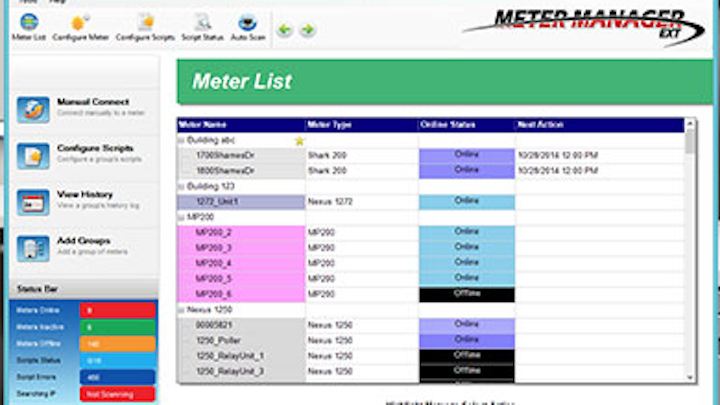
Task: Go back with the green left arrow
Action: pyautogui.click(x=285, y=30)
